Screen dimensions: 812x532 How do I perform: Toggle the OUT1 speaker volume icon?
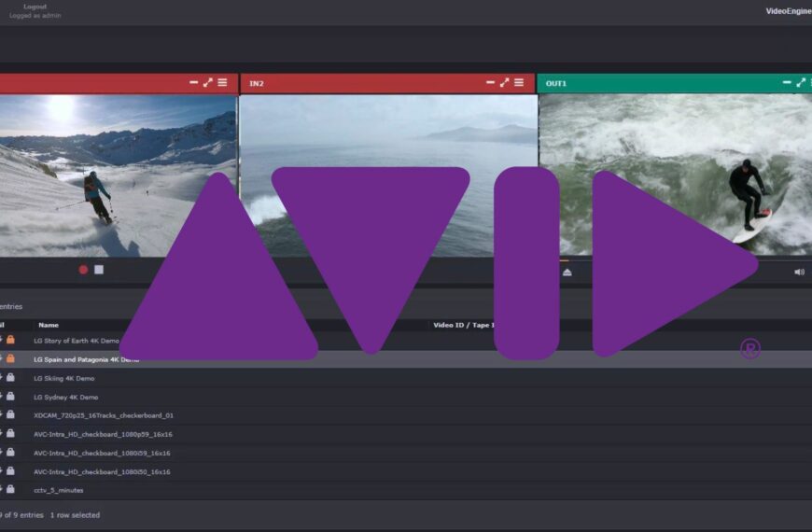click(x=800, y=272)
